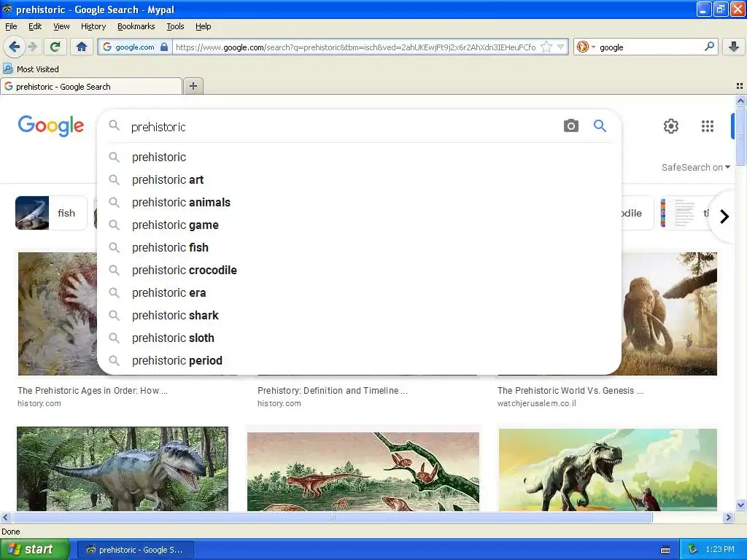The width and height of the screenshot is (747, 560).
Task: Click the 1:23 PM taskbar clock
Action: coord(720,550)
